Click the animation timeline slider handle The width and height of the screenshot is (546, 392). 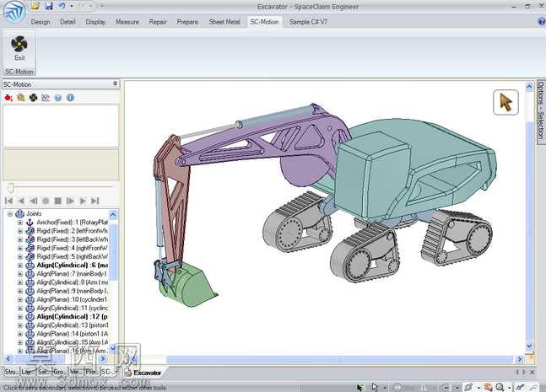[10, 188]
